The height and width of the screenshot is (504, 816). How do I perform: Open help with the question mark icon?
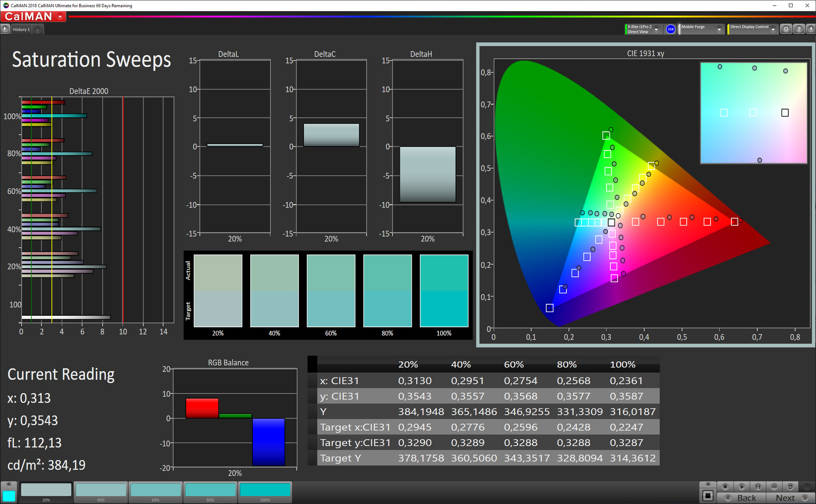pos(799,29)
